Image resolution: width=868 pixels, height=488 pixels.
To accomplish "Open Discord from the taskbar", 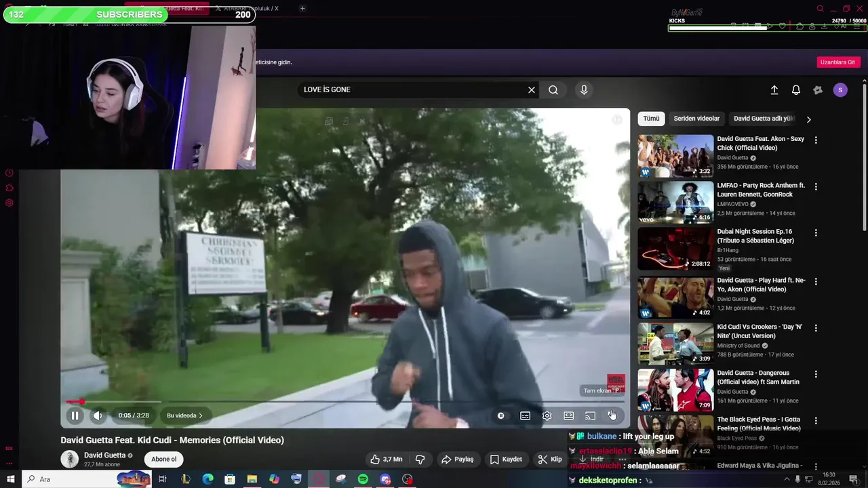I will [x=385, y=479].
